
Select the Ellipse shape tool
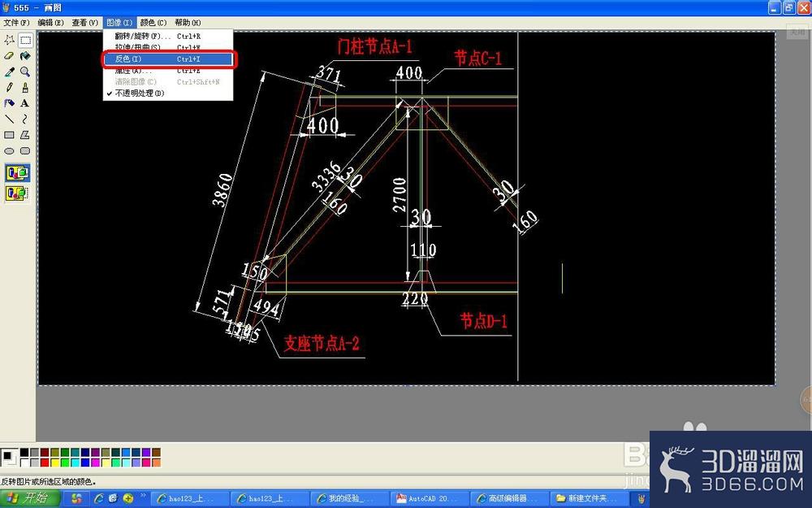pos(9,151)
